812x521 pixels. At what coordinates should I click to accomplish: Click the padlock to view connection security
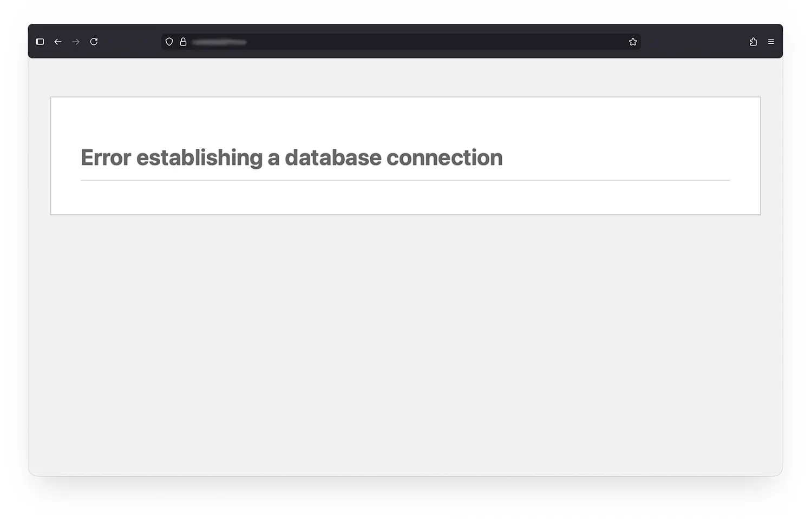coord(184,42)
